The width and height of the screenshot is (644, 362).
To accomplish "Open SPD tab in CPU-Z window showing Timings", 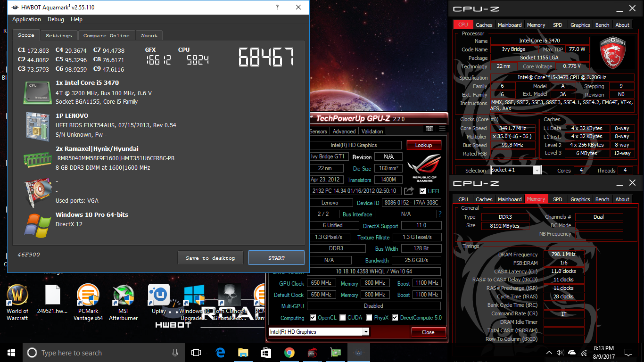I will (x=557, y=199).
